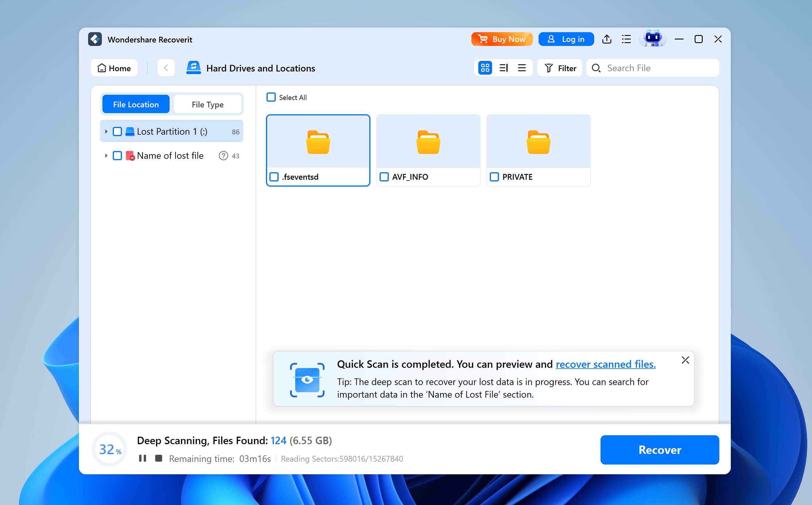Screen dimensions: 812x505
Task: Switch to grid thumbnail view
Action: 485,68
